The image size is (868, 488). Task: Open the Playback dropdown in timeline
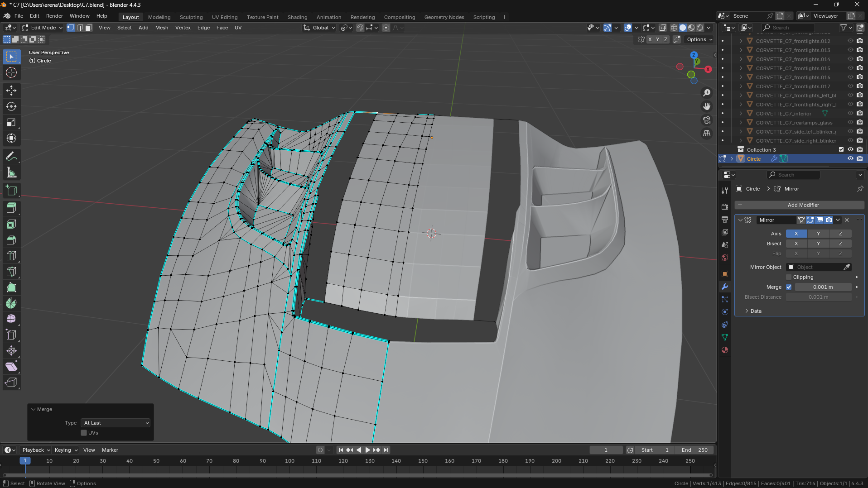(36, 450)
